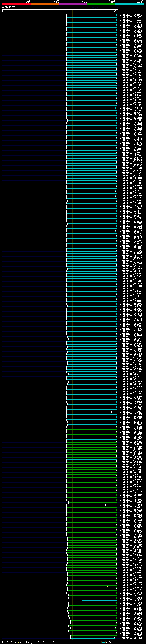This screenshot has width=146, height=644.
Task: Click hit label UniRef100_Q39545
Action: click(131, 374)
